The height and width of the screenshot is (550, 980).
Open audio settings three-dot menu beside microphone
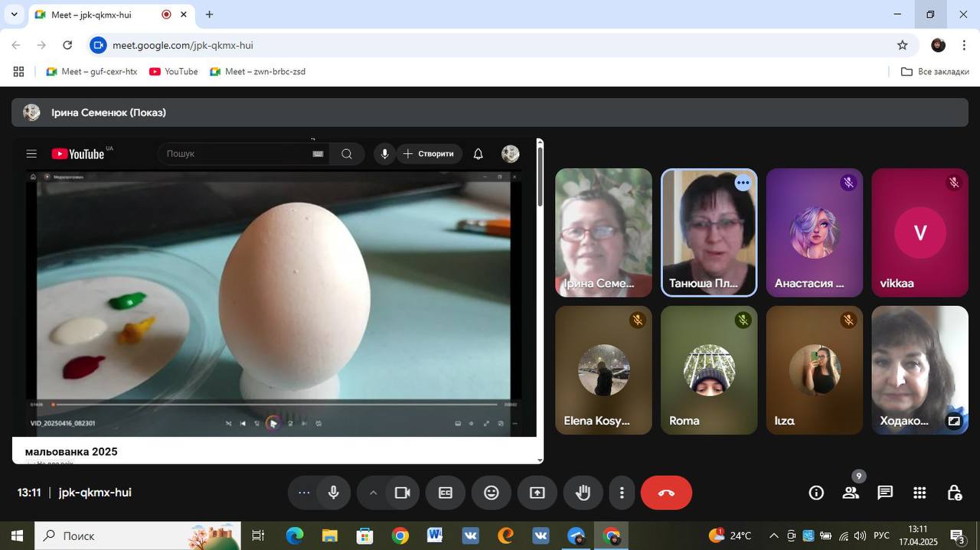pyautogui.click(x=304, y=493)
